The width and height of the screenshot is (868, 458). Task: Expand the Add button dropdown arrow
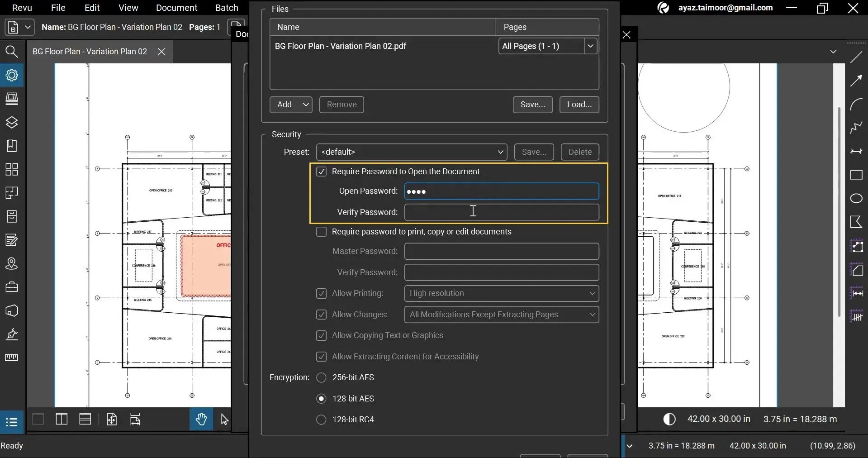pyautogui.click(x=306, y=105)
